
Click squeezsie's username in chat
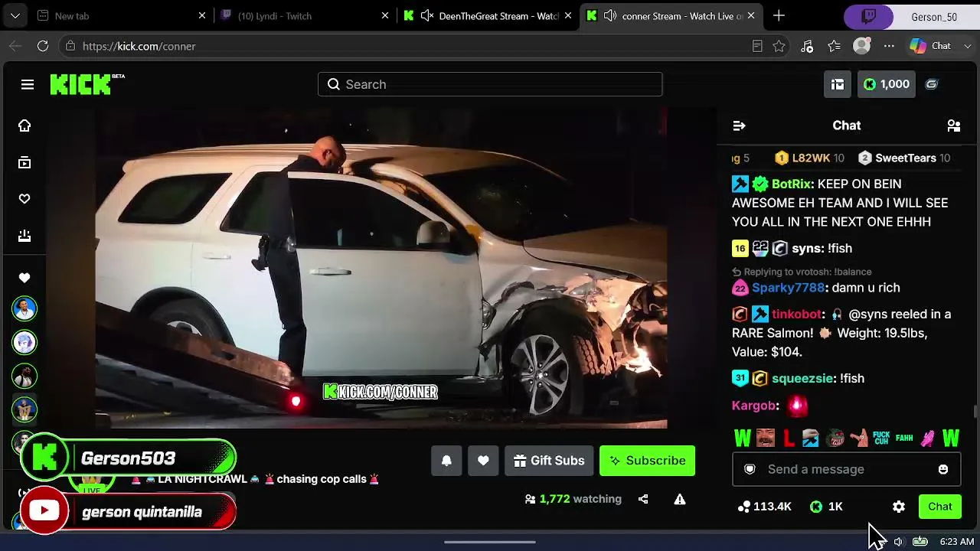tap(802, 379)
